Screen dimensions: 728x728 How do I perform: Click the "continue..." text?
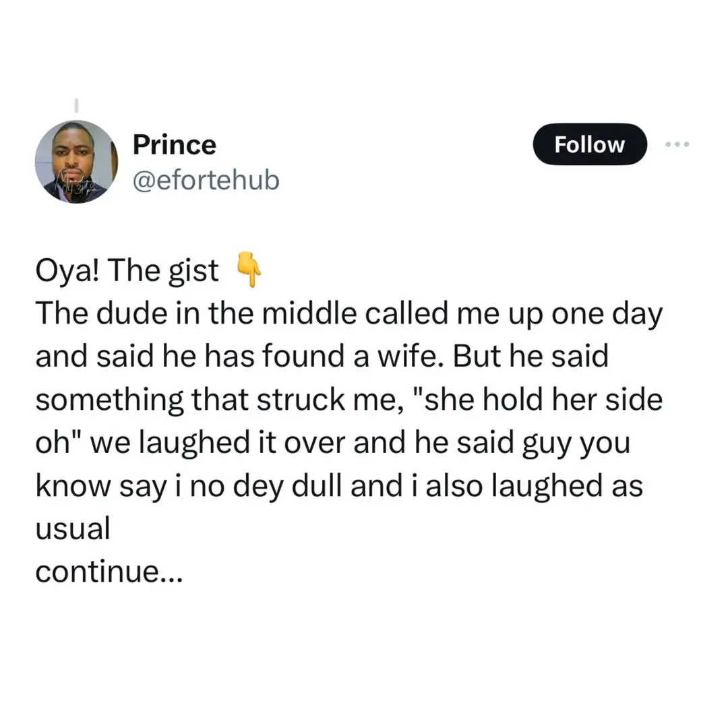click(108, 572)
